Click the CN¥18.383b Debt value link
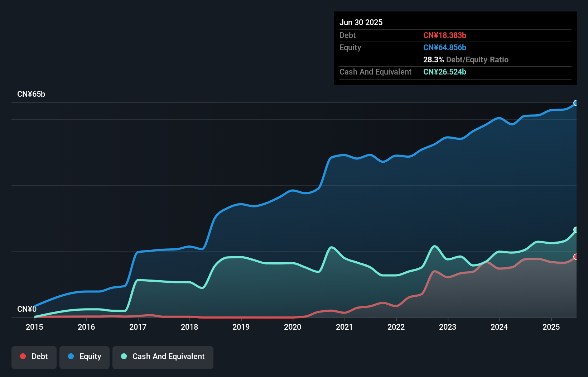588x377 pixels. [x=445, y=35]
